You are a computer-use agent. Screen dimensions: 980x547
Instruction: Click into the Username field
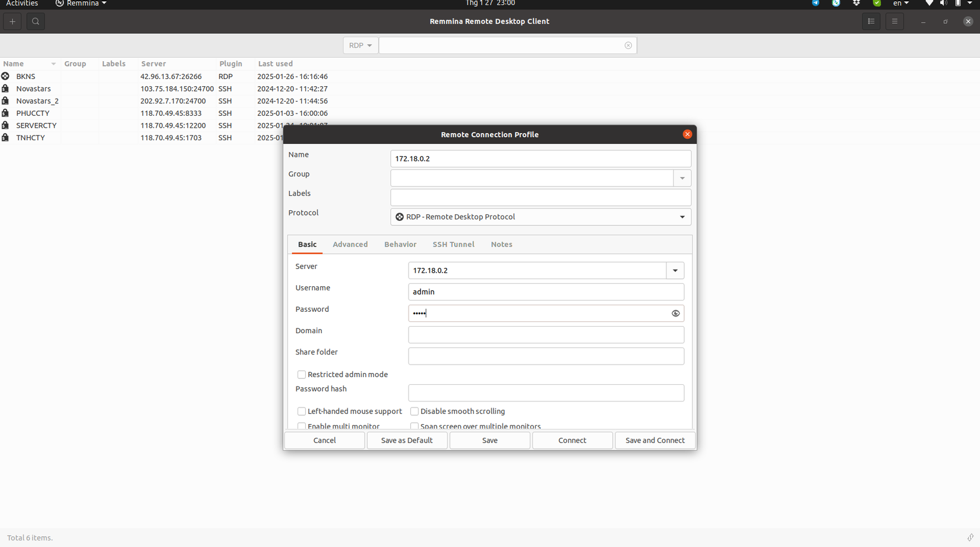(x=546, y=292)
